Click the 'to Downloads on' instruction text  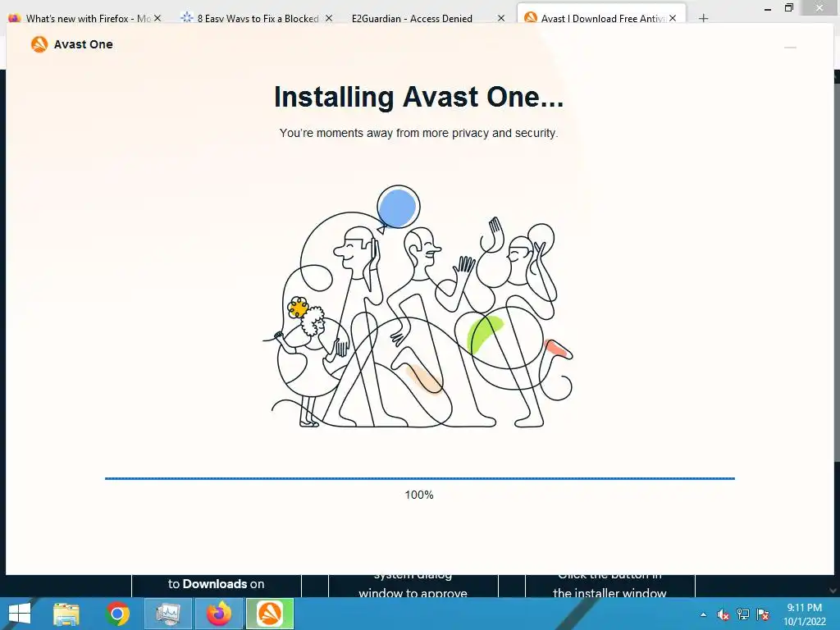[216, 584]
